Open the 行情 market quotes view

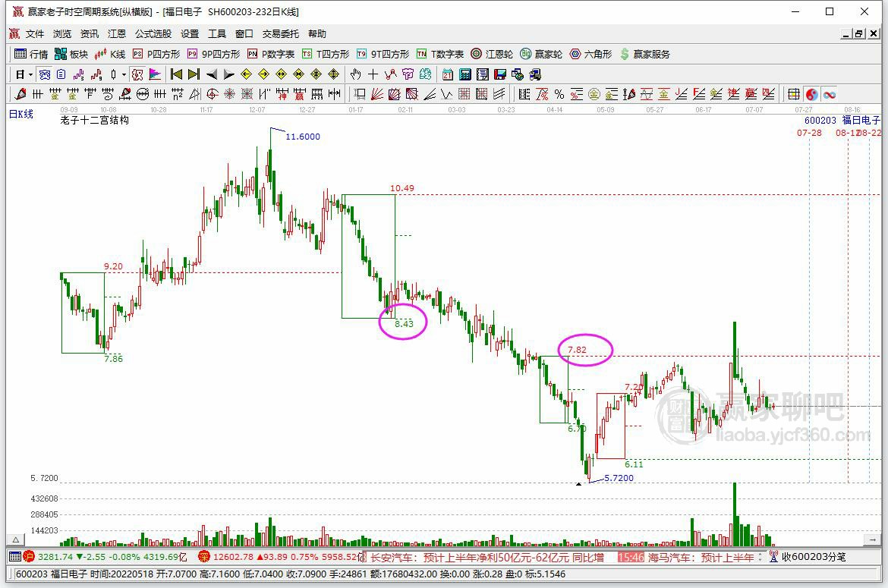pos(31,54)
